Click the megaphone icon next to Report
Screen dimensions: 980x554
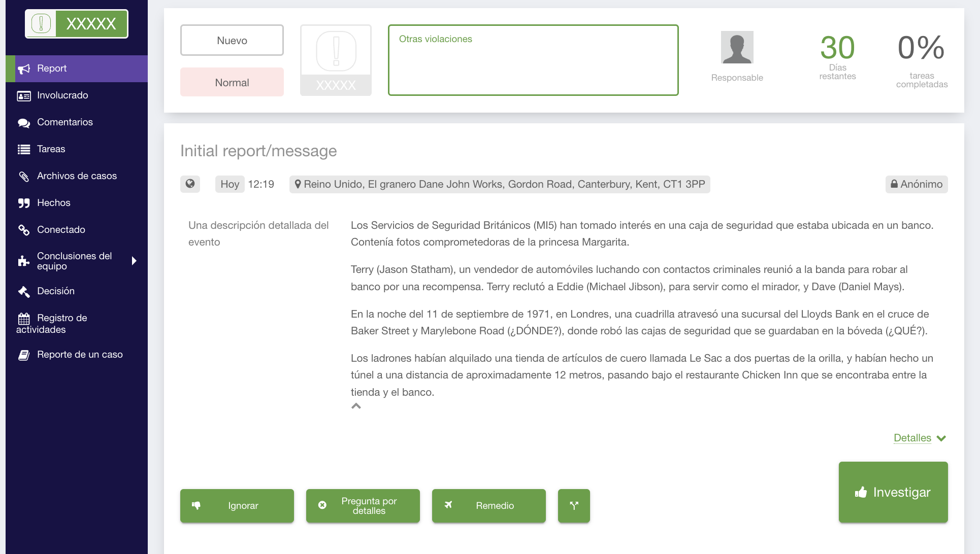(x=24, y=68)
